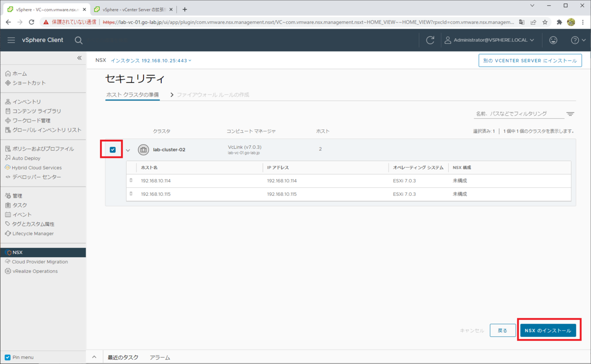The height and width of the screenshot is (364, 591).
Task: Open the アラーム tab
Action: tap(160, 358)
